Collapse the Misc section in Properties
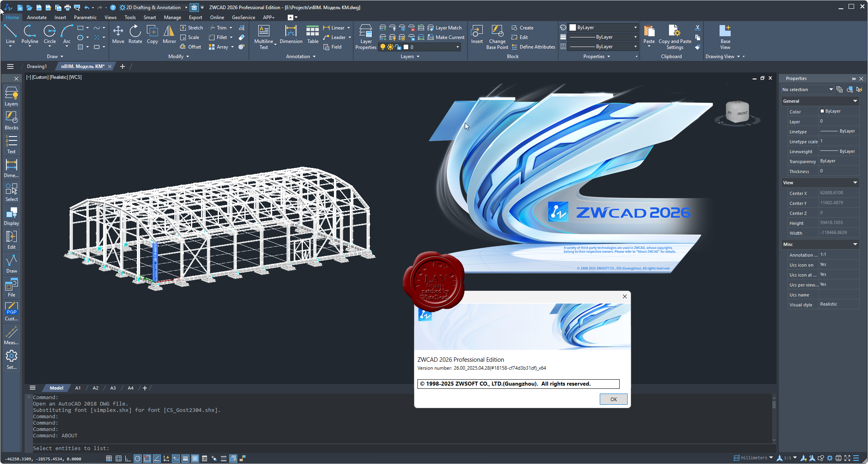The width and height of the screenshot is (868, 464). [855, 244]
